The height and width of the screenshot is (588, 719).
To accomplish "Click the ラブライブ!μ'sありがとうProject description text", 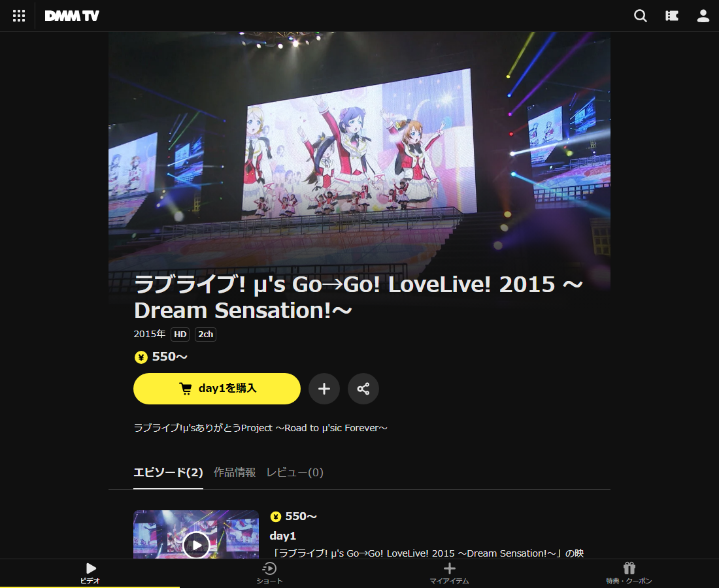I will pos(260,428).
